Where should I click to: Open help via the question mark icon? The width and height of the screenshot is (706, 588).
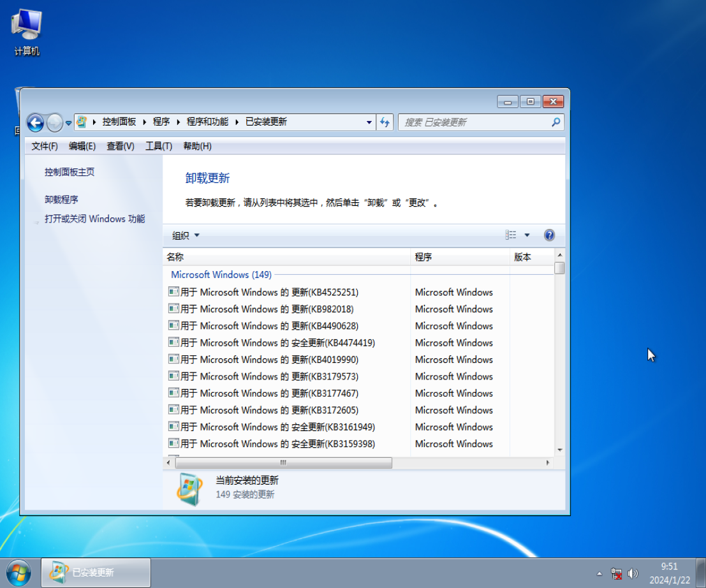(549, 235)
